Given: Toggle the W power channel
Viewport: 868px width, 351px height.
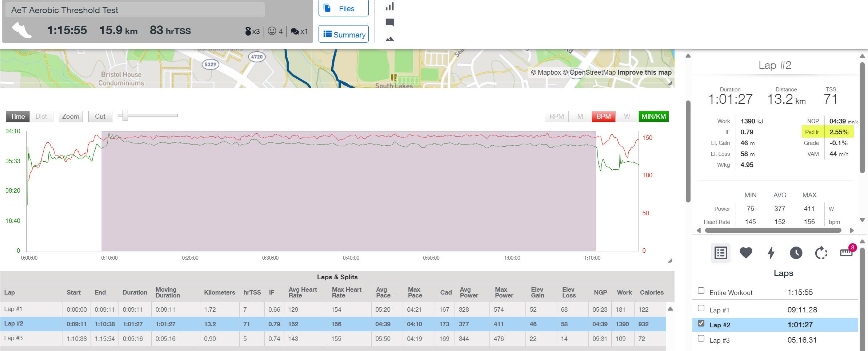Looking at the screenshot, I should click(x=627, y=117).
